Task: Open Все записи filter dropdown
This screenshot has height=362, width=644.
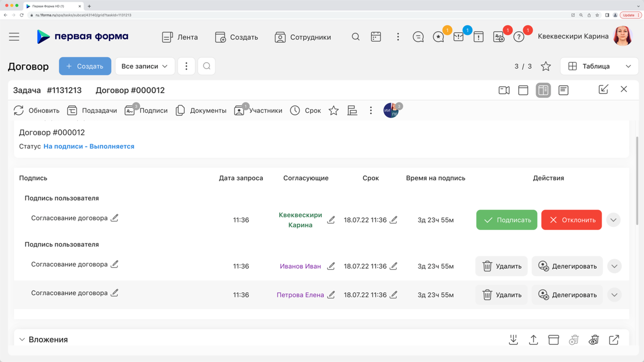Action: coord(145,66)
